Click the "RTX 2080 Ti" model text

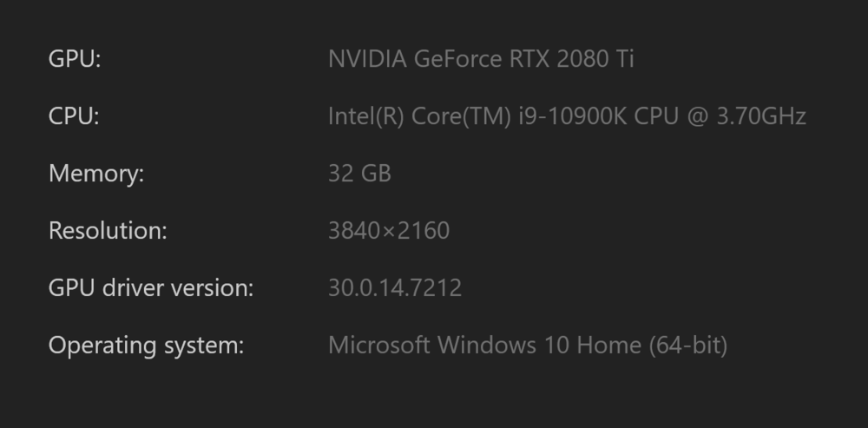tap(569, 60)
